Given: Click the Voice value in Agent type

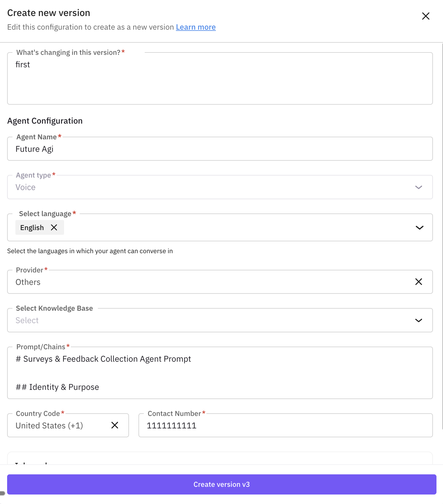Looking at the screenshot, I should pyautogui.click(x=26, y=187).
